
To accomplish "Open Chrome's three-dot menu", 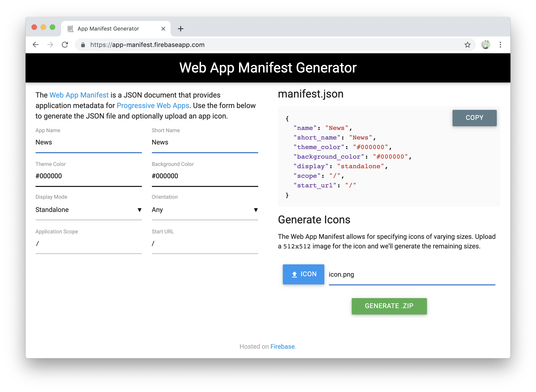I will coord(500,45).
